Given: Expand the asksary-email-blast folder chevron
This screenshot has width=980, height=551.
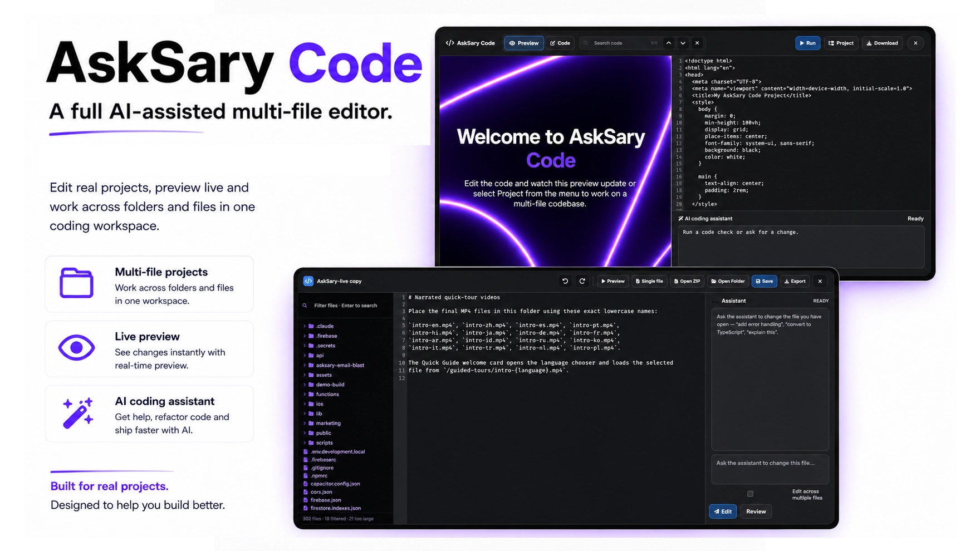Looking at the screenshot, I should click(x=305, y=365).
